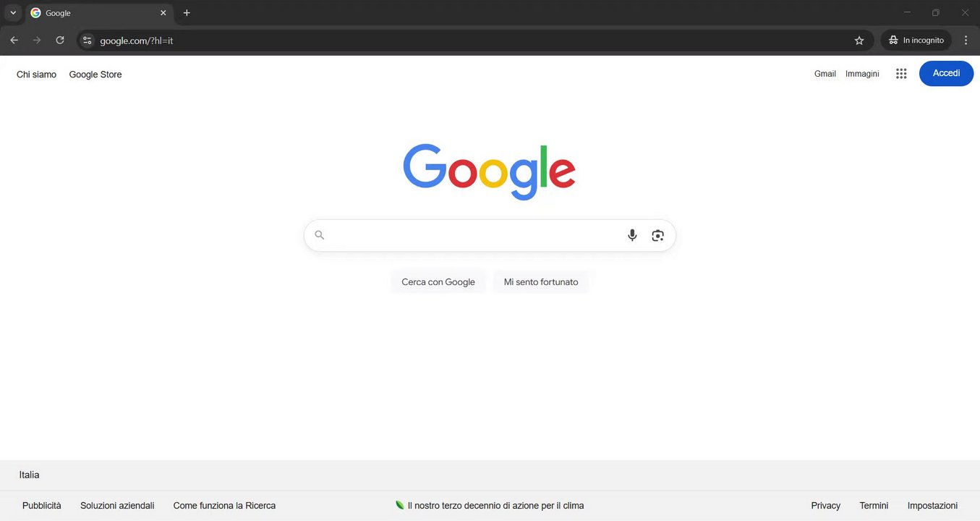Click the magnifying glass in search box
980x521 pixels.
pos(320,235)
